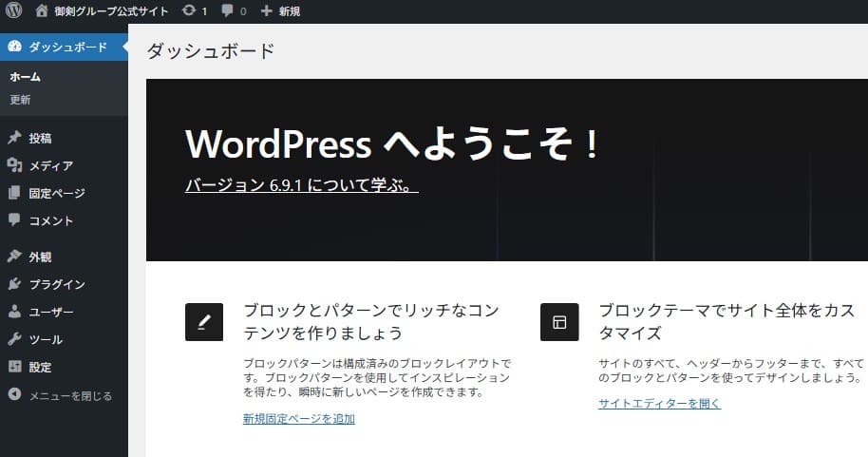Viewport: 868px width, 457px height.
Task: Select ホーム submenu item
Action: (x=25, y=77)
